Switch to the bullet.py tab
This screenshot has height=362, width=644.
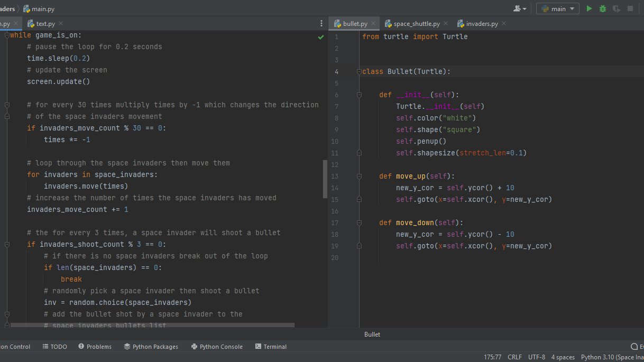(355, 23)
